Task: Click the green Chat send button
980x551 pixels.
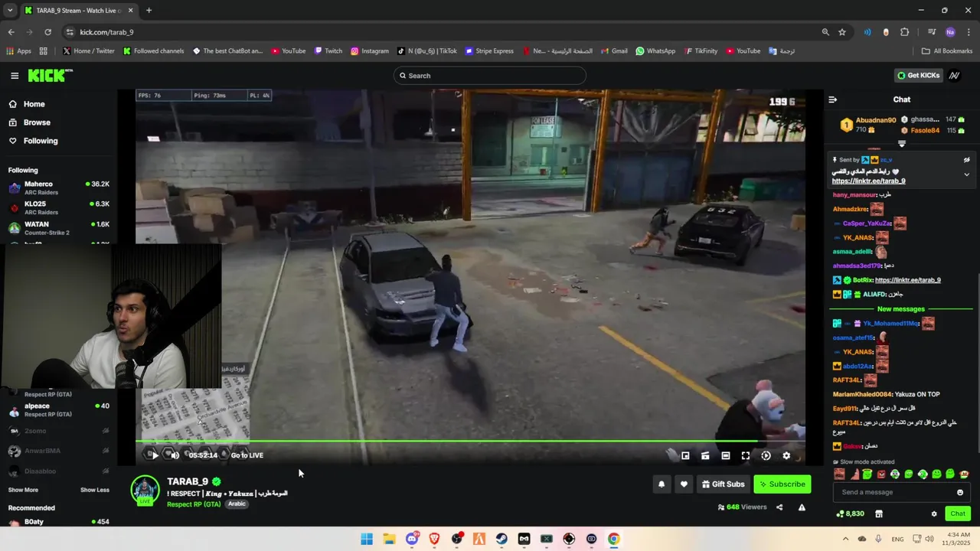Action: pos(958,514)
